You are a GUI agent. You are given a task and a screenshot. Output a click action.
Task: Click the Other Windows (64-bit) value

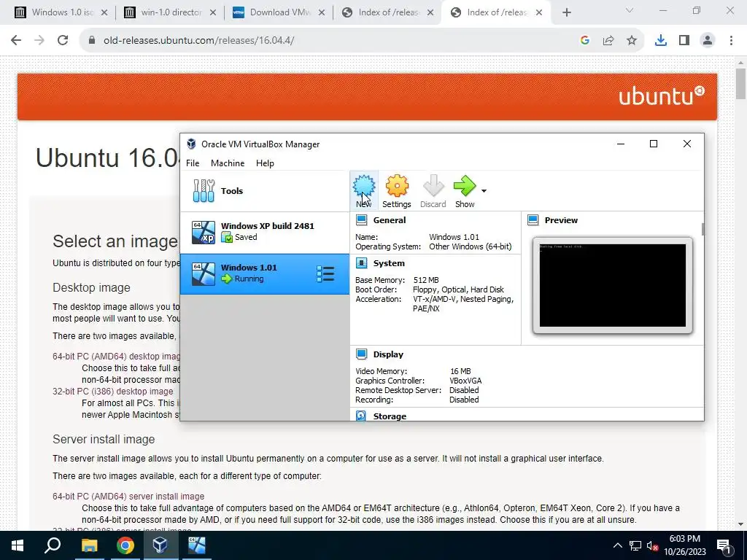[471, 246]
